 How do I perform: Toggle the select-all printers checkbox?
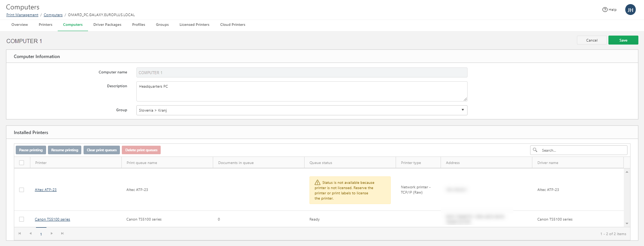[22, 163]
